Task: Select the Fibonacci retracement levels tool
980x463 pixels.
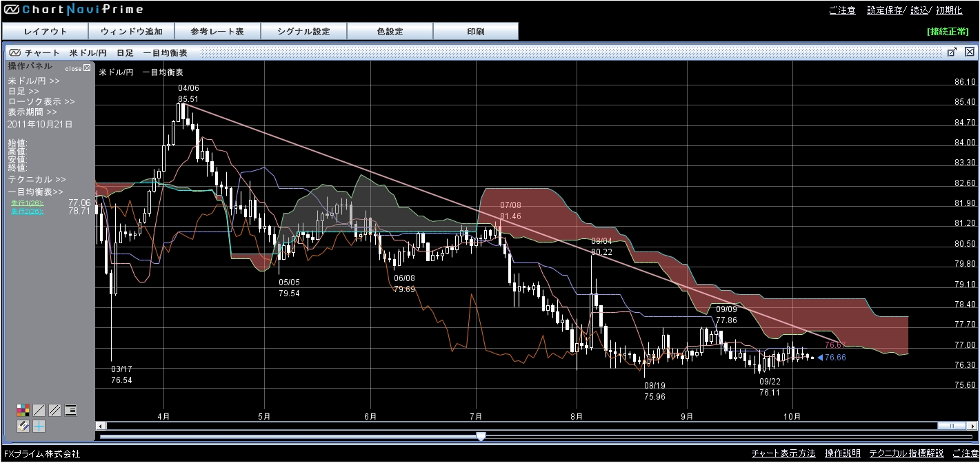Action: point(70,411)
